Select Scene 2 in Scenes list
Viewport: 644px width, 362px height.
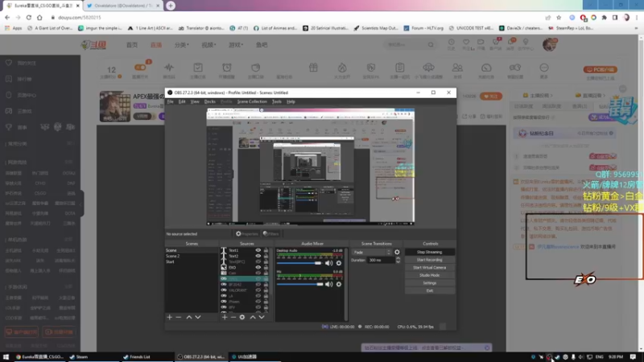192,256
